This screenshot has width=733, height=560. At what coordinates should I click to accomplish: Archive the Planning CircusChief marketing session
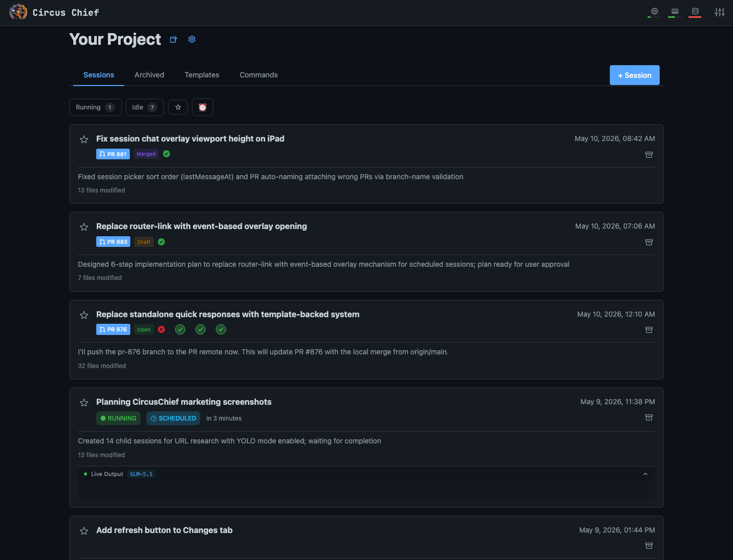click(x=649, y=417)
